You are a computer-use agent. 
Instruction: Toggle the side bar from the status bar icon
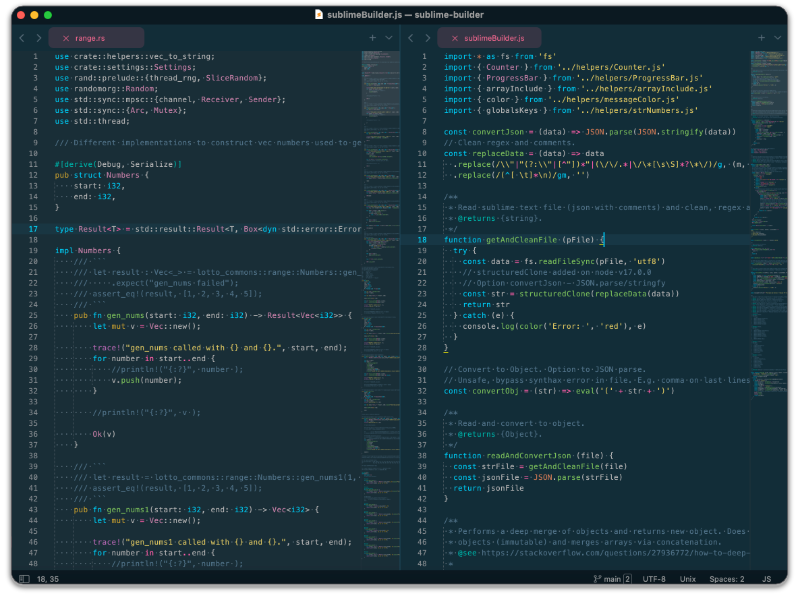click(x=24, y=579)
